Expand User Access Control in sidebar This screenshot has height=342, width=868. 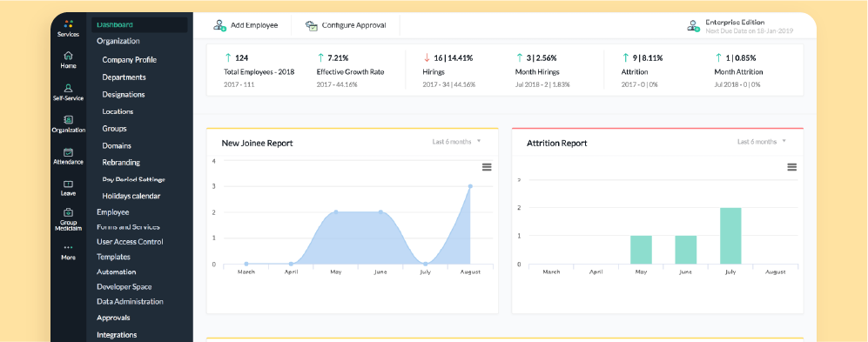pos(130,242)
